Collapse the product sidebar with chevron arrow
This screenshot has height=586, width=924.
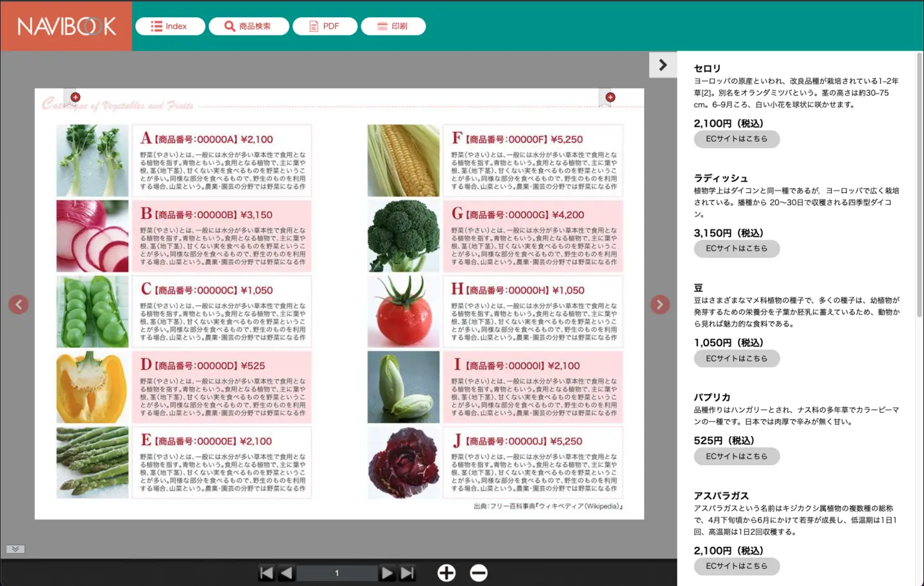tap(663, 65)
